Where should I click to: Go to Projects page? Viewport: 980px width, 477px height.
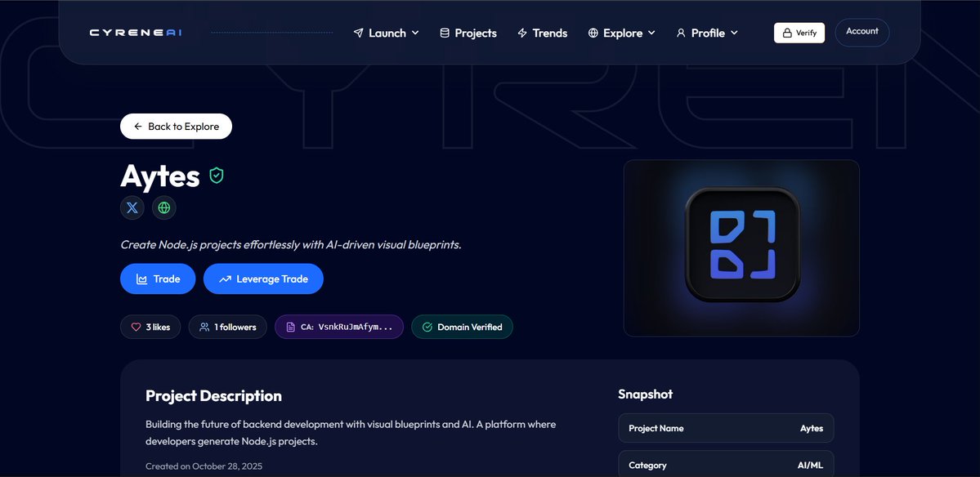click(468, 33)
